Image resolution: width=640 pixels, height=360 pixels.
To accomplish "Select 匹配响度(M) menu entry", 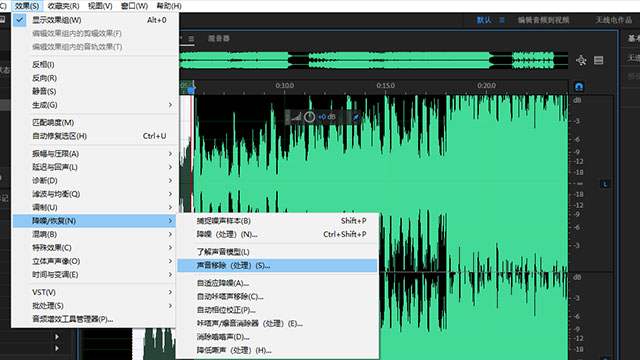I will pyautogui.click(x=95, y=122).
